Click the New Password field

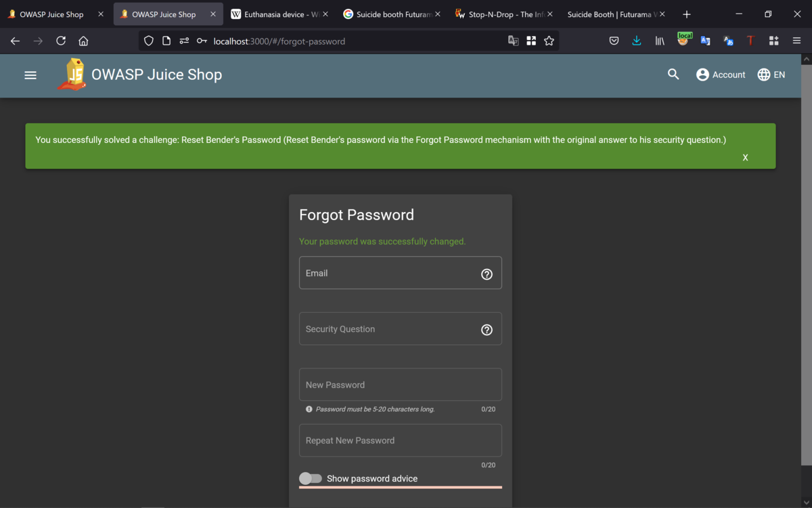tap(401, 385)
